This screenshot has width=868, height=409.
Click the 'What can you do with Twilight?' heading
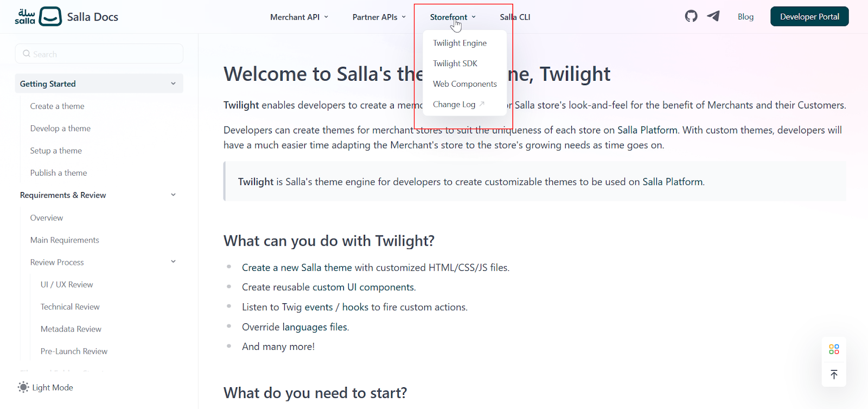(x=329, y=241)
